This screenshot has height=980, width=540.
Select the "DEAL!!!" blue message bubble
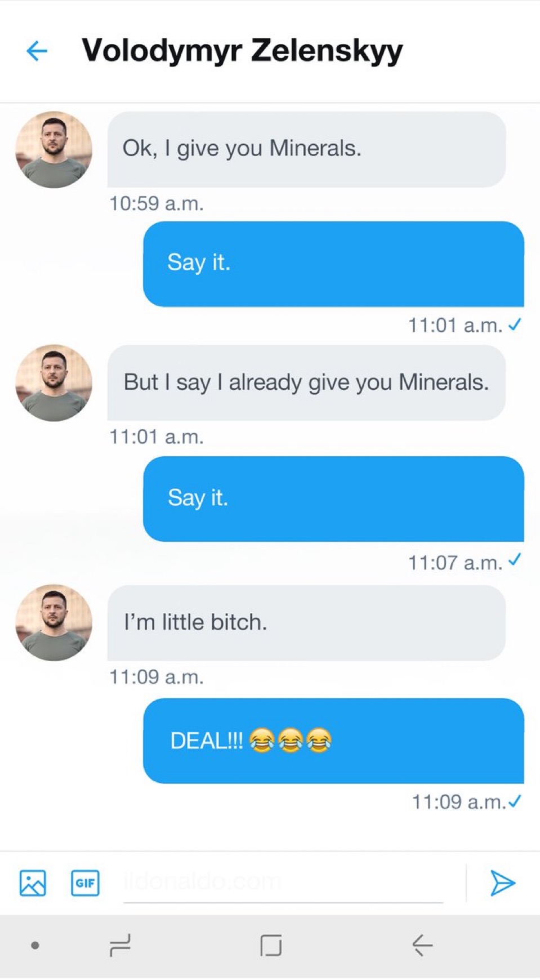[x=333, y=741]
